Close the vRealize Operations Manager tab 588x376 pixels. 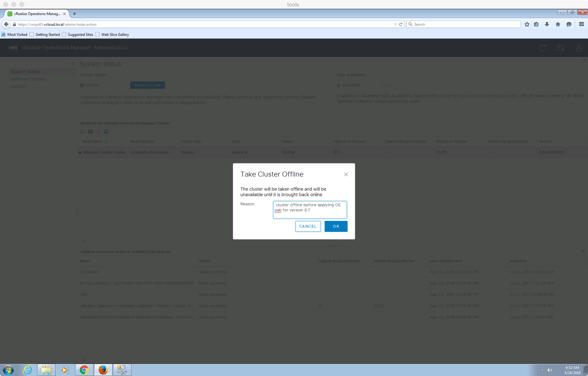pyautogui.click(x=64, y=14)
